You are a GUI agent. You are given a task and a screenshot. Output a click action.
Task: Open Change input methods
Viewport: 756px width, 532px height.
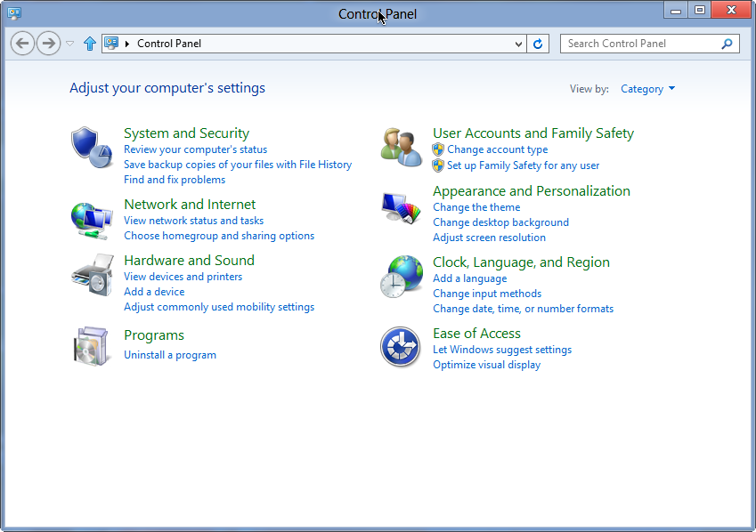pyautogui.click(x=487, y=294)
